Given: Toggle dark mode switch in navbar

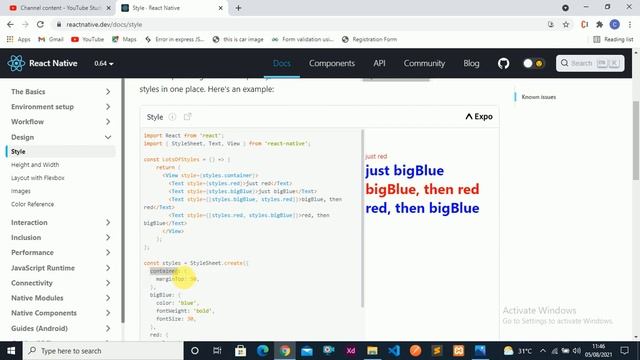Looking at the screenshot, I should (533, 63).
